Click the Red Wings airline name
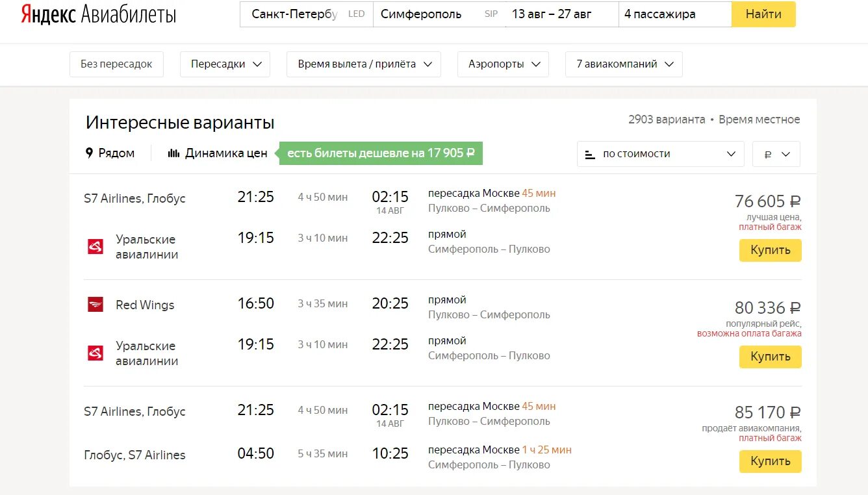This screenshot has height=495, width=868. click(145, 305)
